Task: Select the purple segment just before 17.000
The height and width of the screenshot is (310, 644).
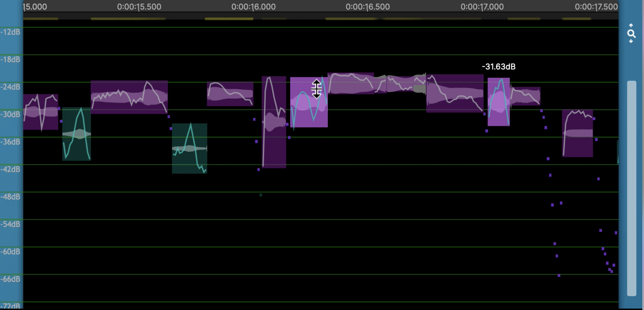Action: (455, 93)
